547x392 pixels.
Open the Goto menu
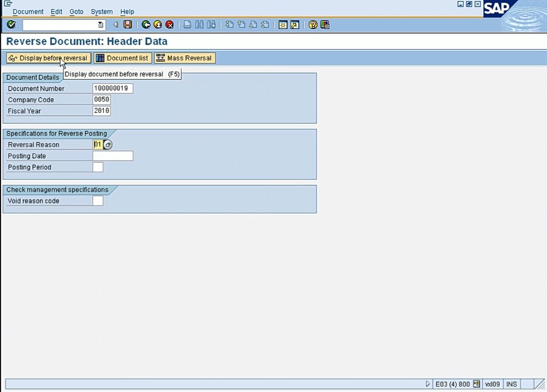click(x=77, y=11)
